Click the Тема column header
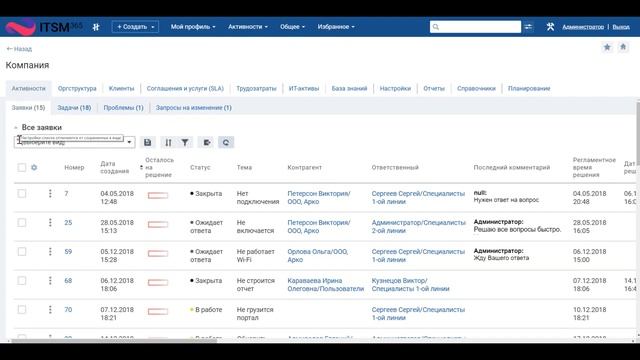Screen dimensions: 640x360 244,167
